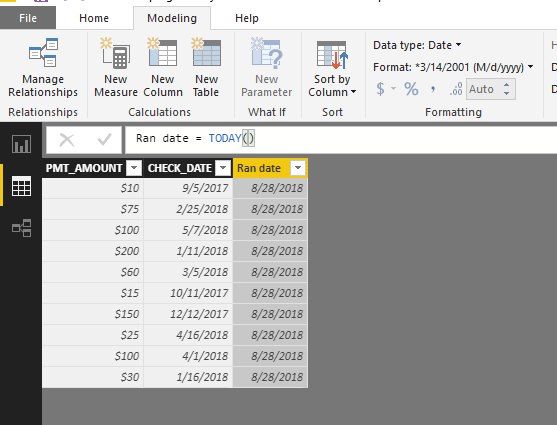Open the File tab
This screenshot has width=557, height=425.
[x=28, y=18]
